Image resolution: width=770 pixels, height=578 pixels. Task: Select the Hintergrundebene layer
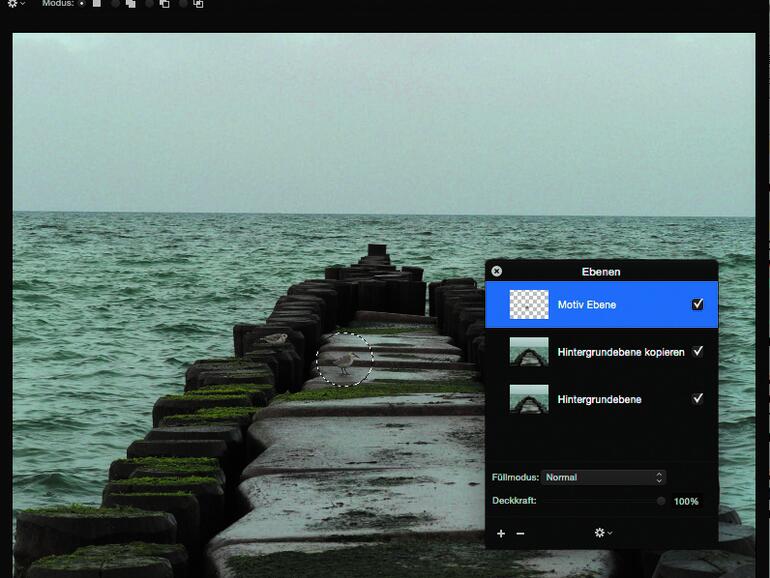coord(601,399)
